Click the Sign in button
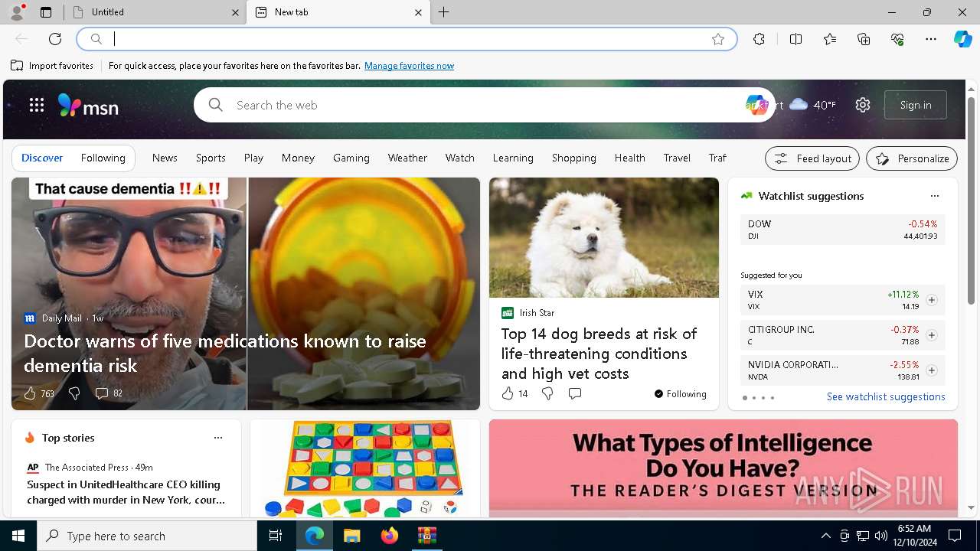Viewport: 980px width, 551px height. tap(916, 105)
